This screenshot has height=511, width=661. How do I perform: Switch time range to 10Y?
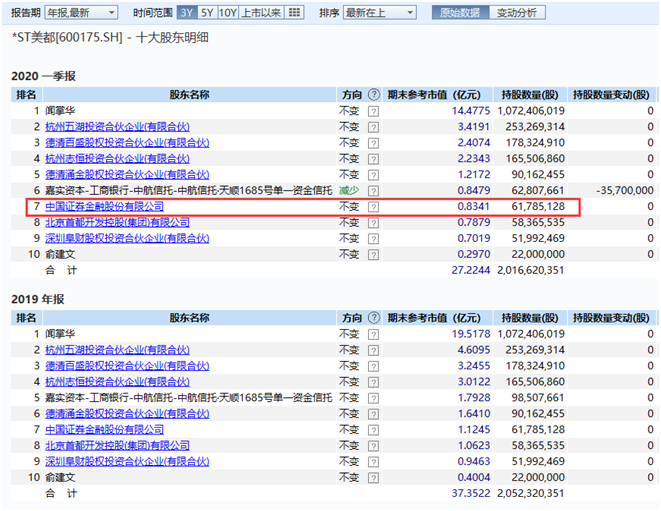pos(227,13)
